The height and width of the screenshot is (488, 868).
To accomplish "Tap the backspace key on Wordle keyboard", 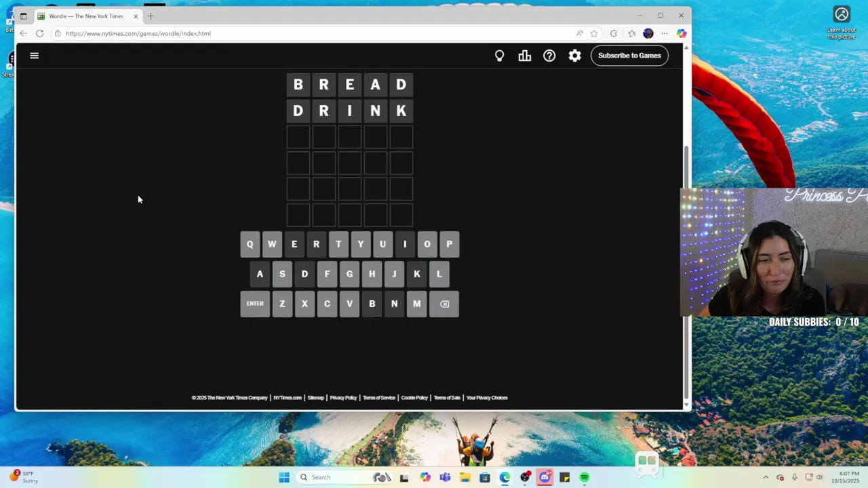I will tap(444, 304).
